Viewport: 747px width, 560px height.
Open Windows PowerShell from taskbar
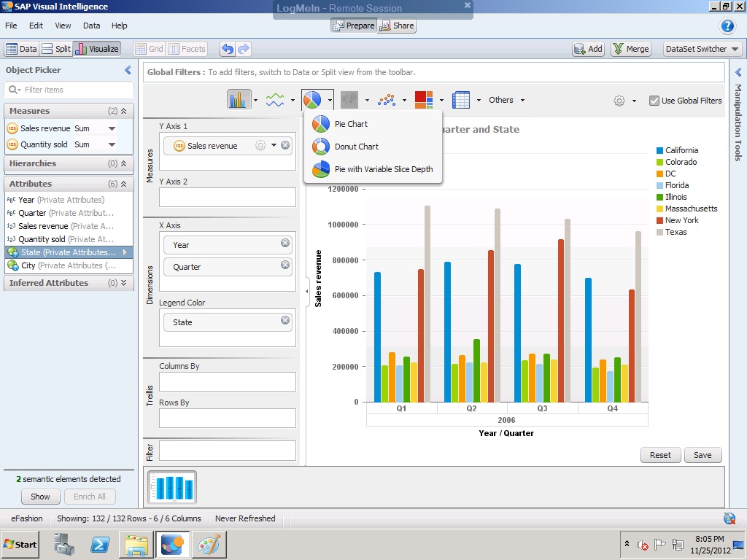point(100,544)
